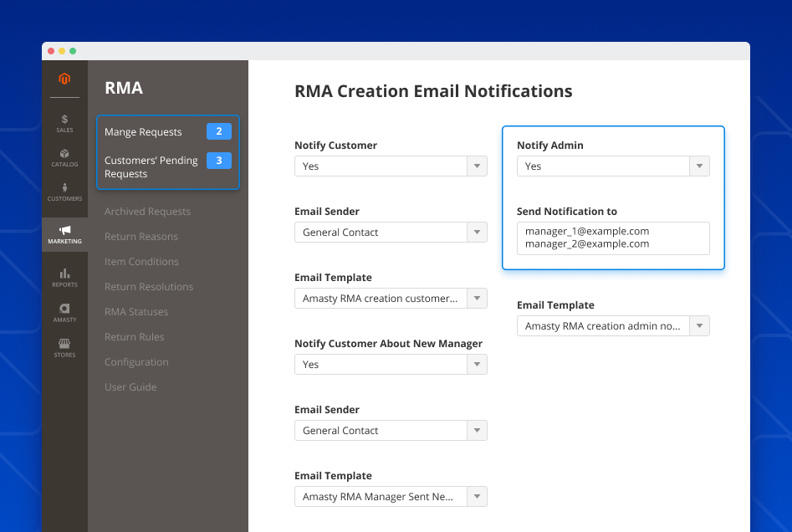The width and height of the screenshot is (792, 532).
Task: Click the Magento logo icon
Action: point(64,78)
